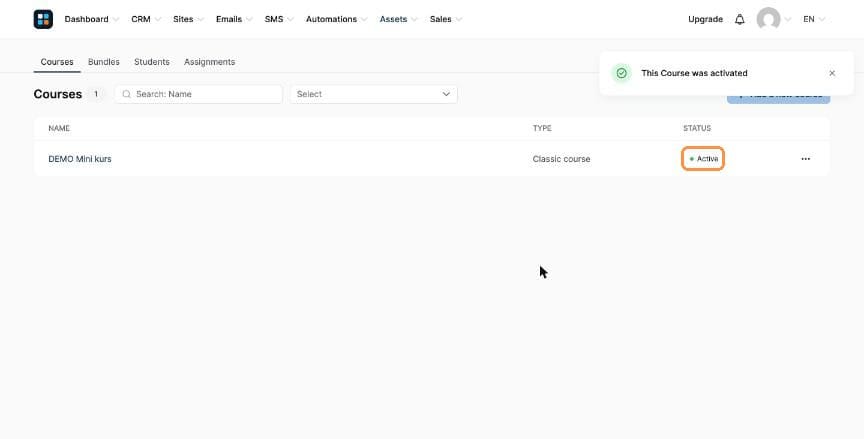This screenshot has width=864, height=439.
Task: Open the Sites dropdown menu
Action: pos(188,19)
